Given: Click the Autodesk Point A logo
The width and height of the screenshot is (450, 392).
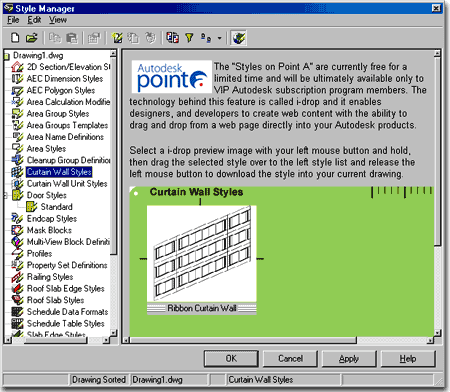Looking at the screenshot, I should coord(172,77).
